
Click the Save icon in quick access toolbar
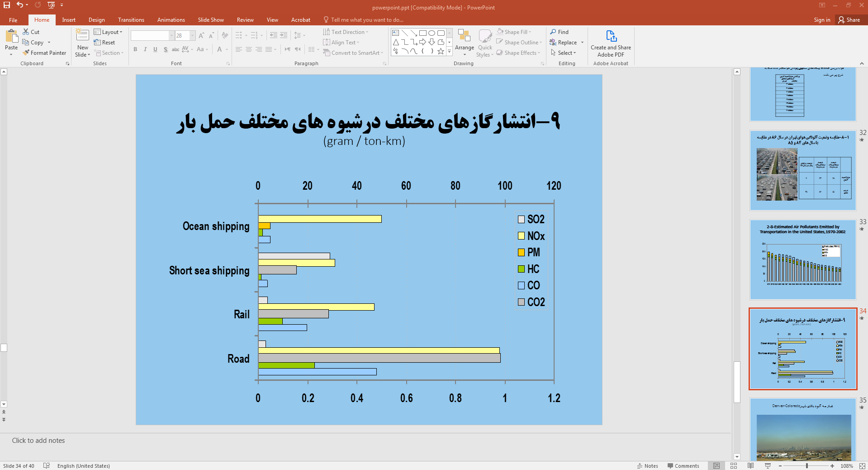click(x=7, y=5)
